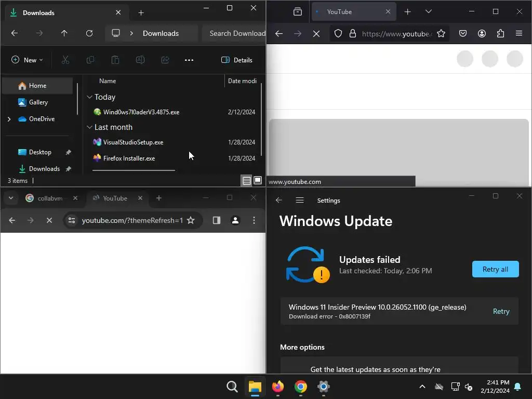
Task: Click the Save to Pocket icon in Firefox
Action: click(463, 34)
